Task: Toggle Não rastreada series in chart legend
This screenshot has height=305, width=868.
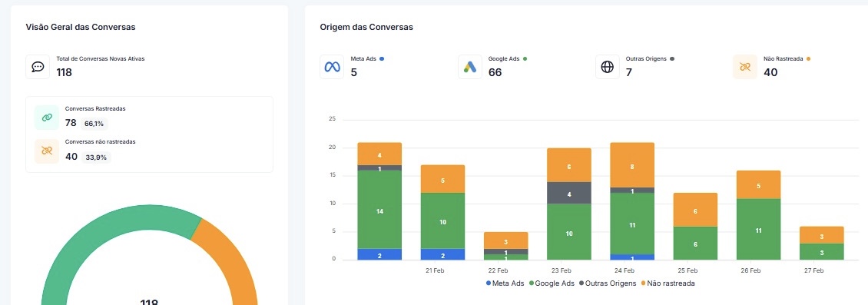Action: pos(668,283)
